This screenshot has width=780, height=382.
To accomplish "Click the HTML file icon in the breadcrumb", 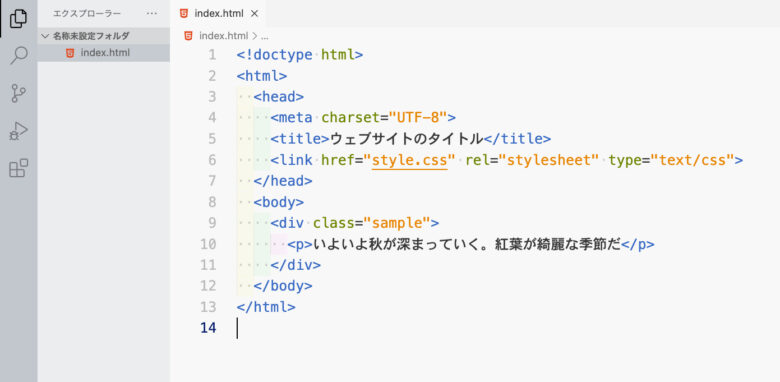I will 188,36.
